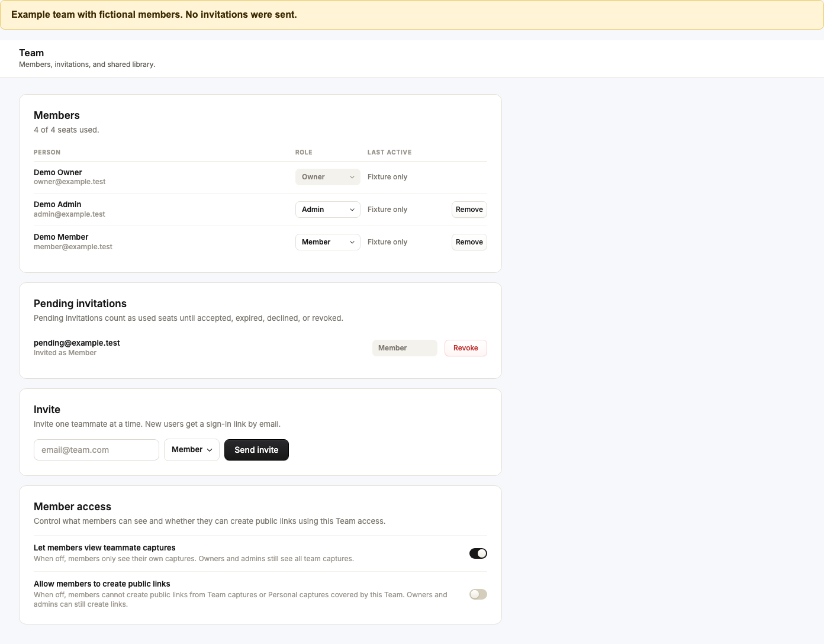Select the member@example.test email text
Image resolution: width=824 pixels, height=644 pixels.
tap(73, 247)
